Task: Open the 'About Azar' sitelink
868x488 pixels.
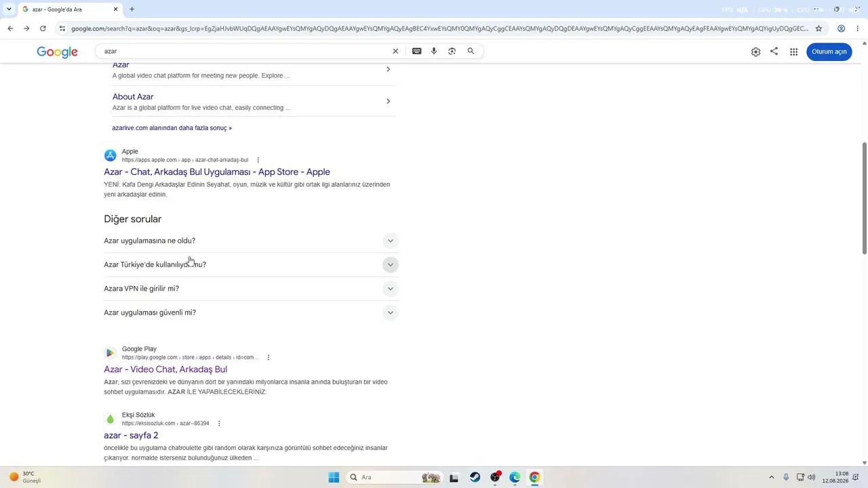Action: pyautogui.click(x=133, y=97)
